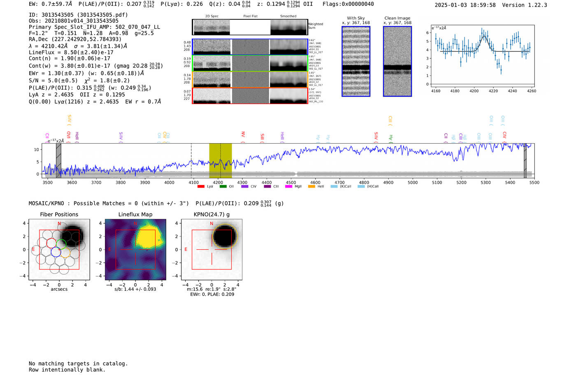Open the Fiber Positions image panel
Screen dimensions: 576x392
point(59,250)
